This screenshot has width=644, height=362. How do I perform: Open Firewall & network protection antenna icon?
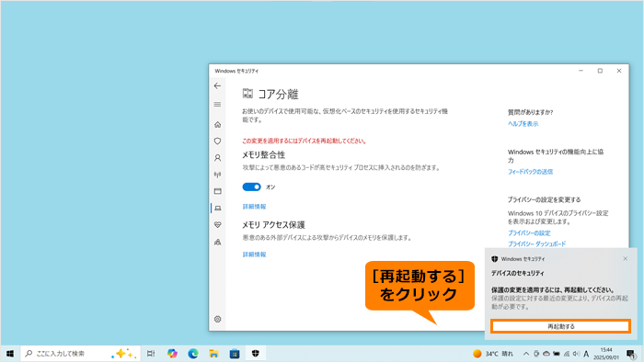(218, 175)
